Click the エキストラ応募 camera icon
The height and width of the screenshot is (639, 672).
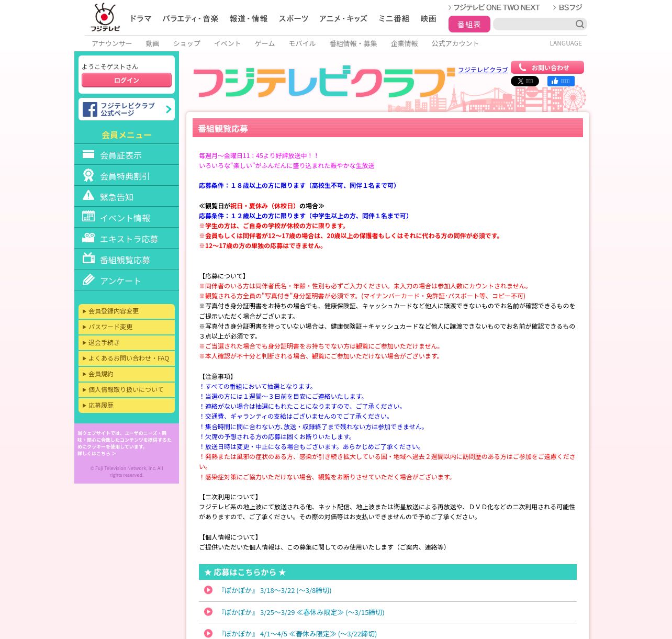point(88,238)
